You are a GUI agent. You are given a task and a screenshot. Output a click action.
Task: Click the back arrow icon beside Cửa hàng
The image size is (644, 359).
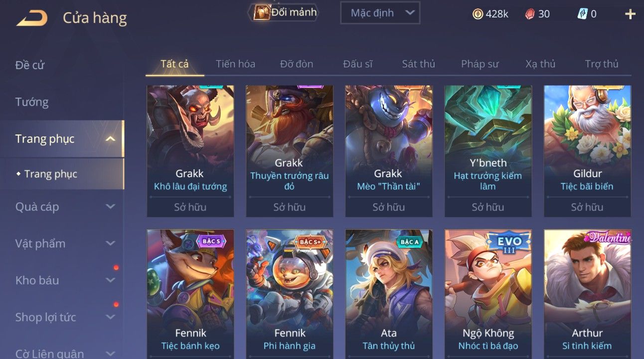pyautogui.click(x=32, y=18)
